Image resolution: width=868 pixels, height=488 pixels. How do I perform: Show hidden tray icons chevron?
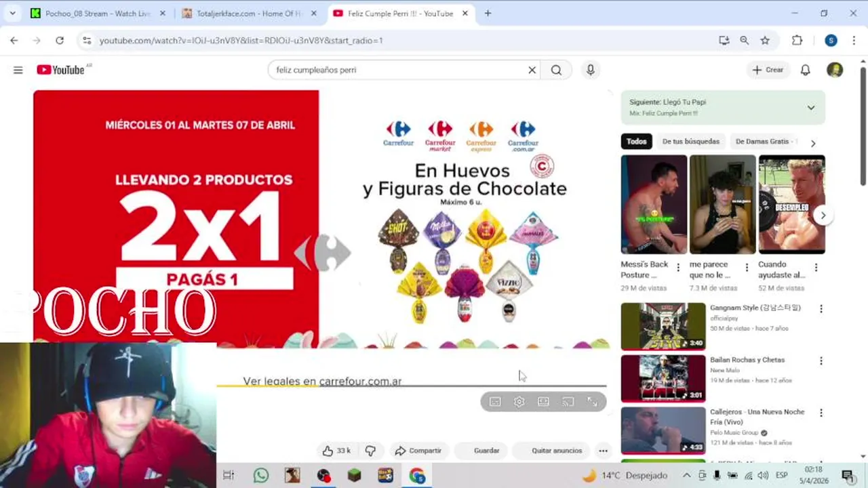686,476
